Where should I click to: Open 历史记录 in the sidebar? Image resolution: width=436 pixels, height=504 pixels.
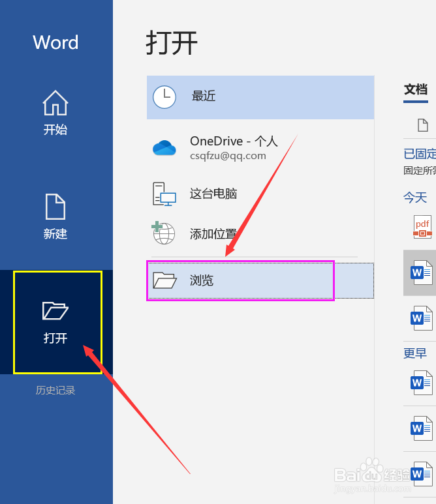coord(55,390)
